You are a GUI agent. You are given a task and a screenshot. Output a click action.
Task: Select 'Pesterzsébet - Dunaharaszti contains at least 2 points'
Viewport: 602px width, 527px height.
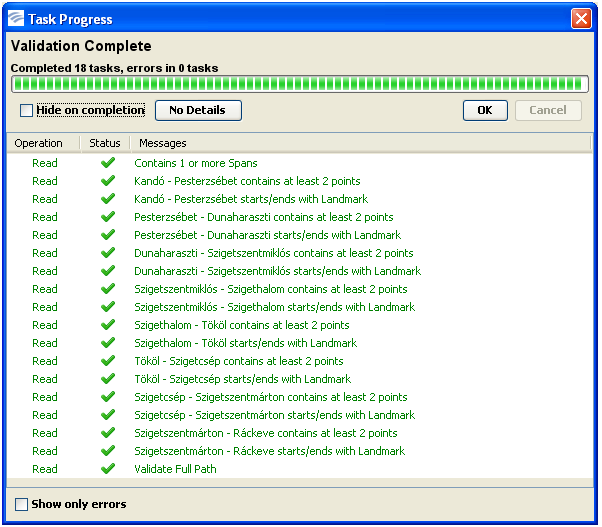coord(264,217)
